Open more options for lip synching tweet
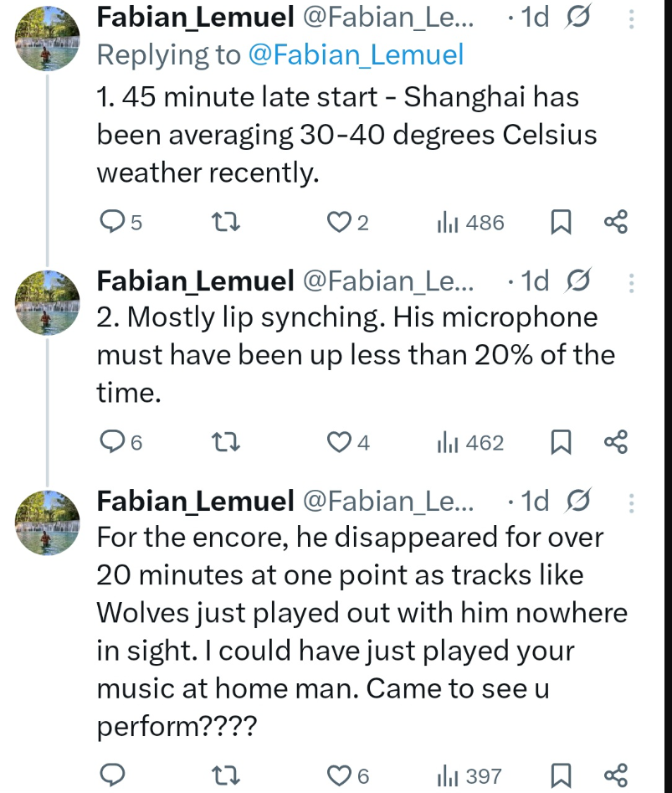The height and width of the screenshot is (793, 672). pos(632,283)
